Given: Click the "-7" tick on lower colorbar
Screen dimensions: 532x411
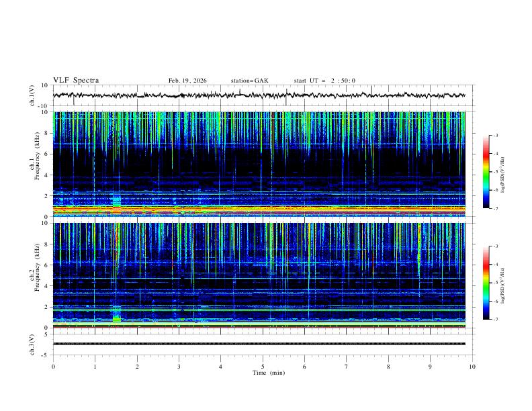Looking at the screenshot, I should (496, 319).
